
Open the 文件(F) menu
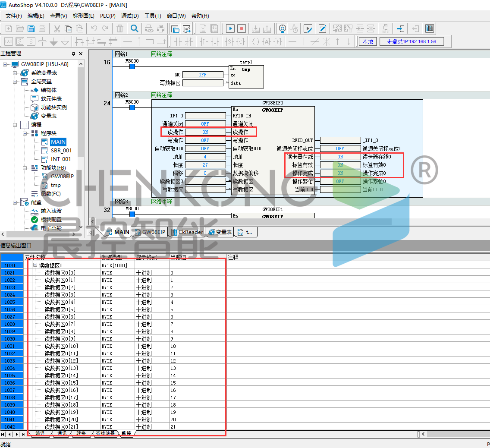pyautogui.click(x=13, y=16)
